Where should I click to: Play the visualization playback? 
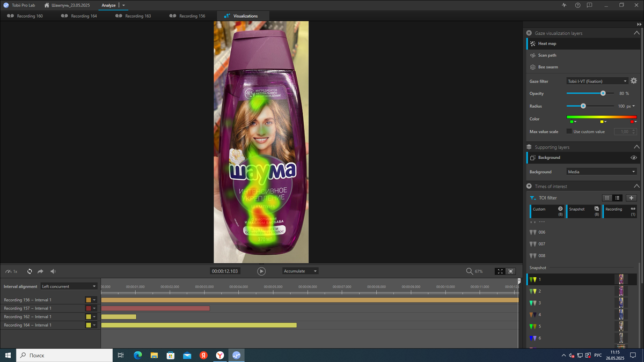(x=261, y=271)
